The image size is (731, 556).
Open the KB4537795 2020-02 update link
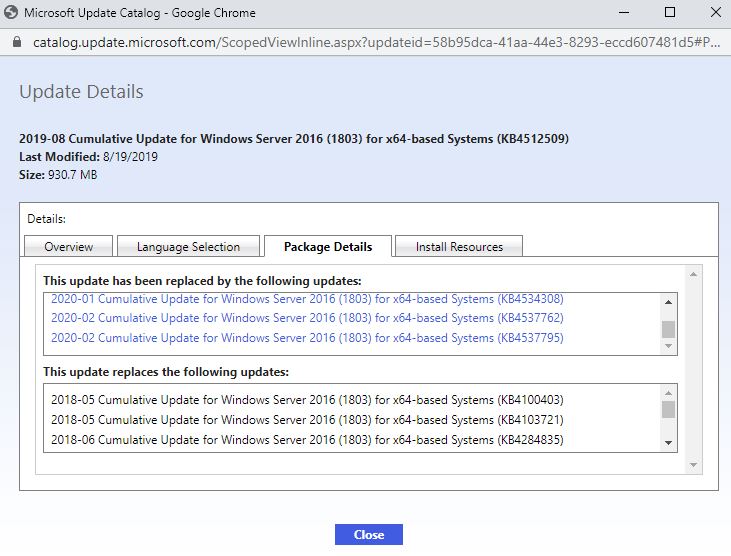(307, 338)
